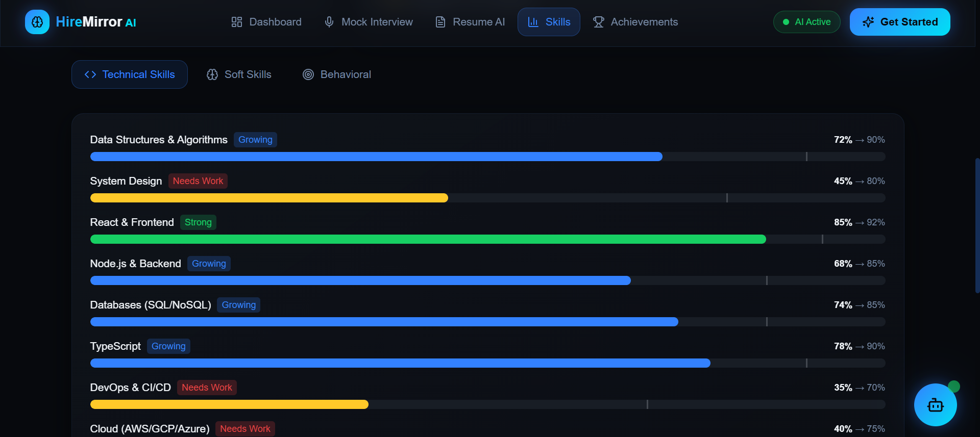This screenshot has height=437, width=980.
Task: Click the 35% → 70% score text
Action: pyautogui.click(x=860, y=388)
